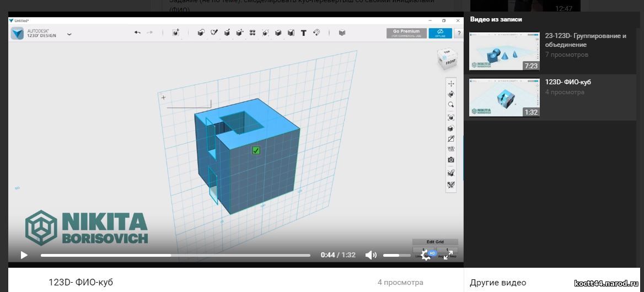This screenshot has height=292, width=644.
Task: Select the Orbit navigation tool
Action: click(x=451, y=94)
